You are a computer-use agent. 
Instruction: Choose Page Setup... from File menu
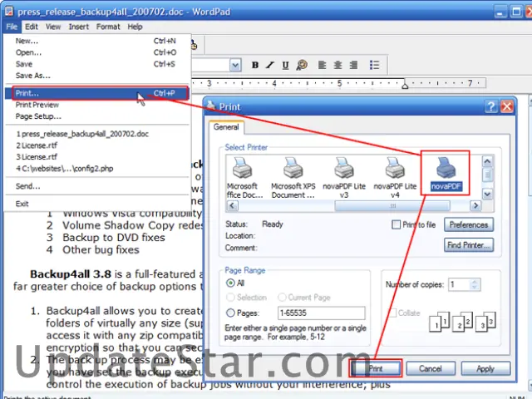point(97,116)
